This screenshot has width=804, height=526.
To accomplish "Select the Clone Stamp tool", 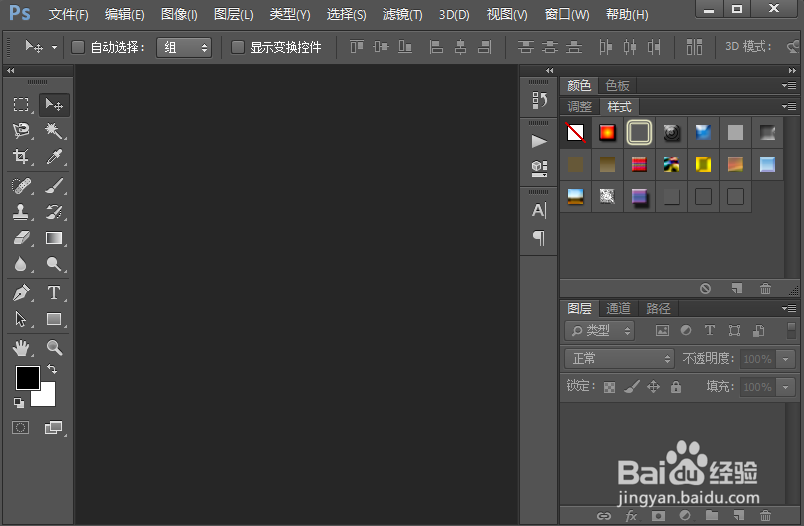I will point(21,211).
